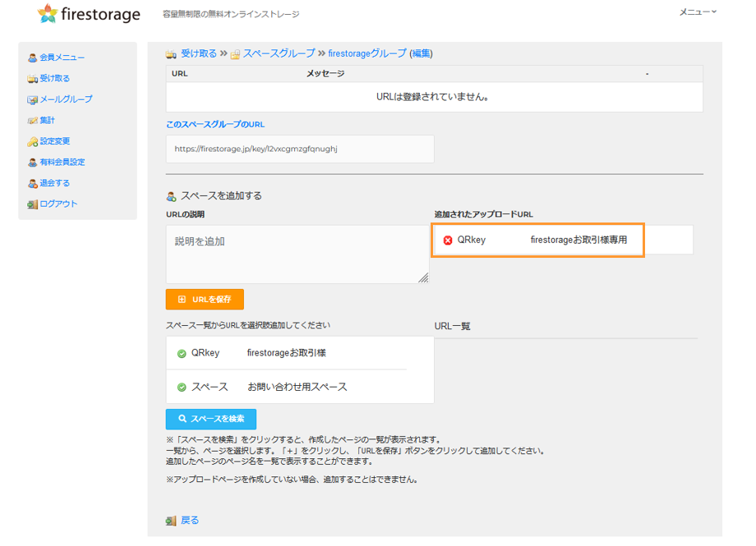The width and height of the screenshot is (756, 546).
Task: Remove added QRkey with red X icon
Action: pyautogui.click(x=448, y=240)
